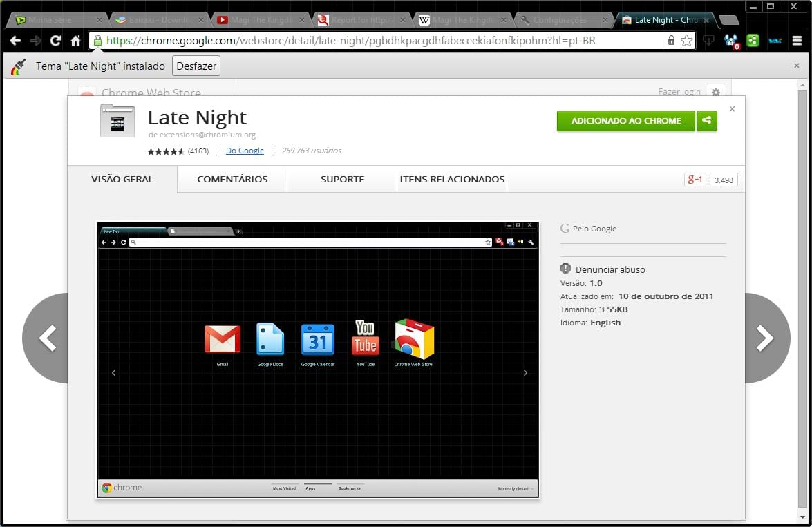Click the 259.763 usuários text
This screenshot has width=812, height=527.
311,151
